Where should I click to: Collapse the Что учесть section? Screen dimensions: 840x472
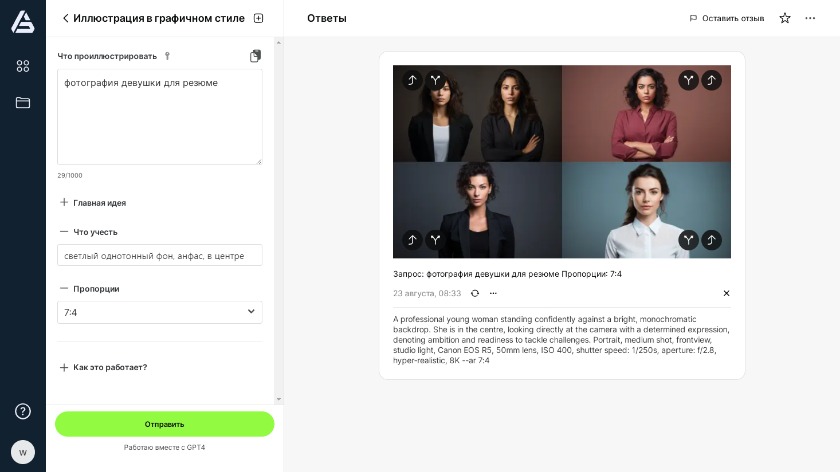(x=89, y=232)
